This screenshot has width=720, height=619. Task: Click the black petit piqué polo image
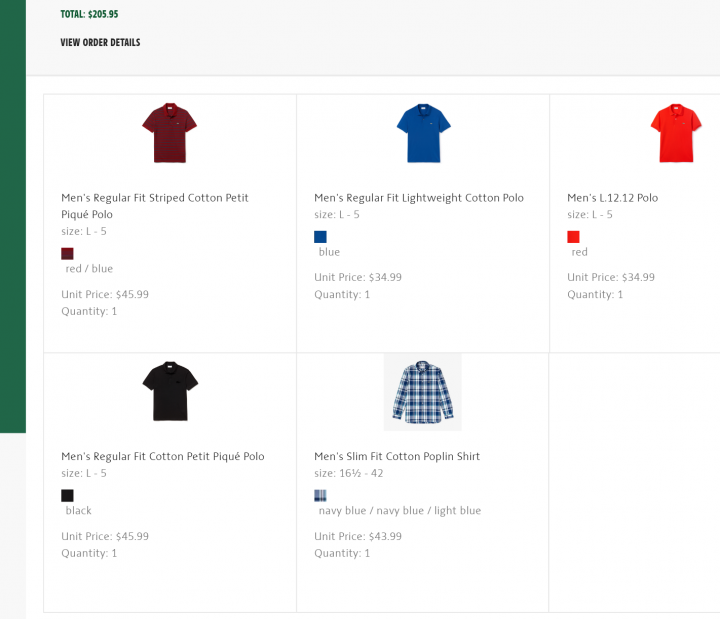click(170, 391)
